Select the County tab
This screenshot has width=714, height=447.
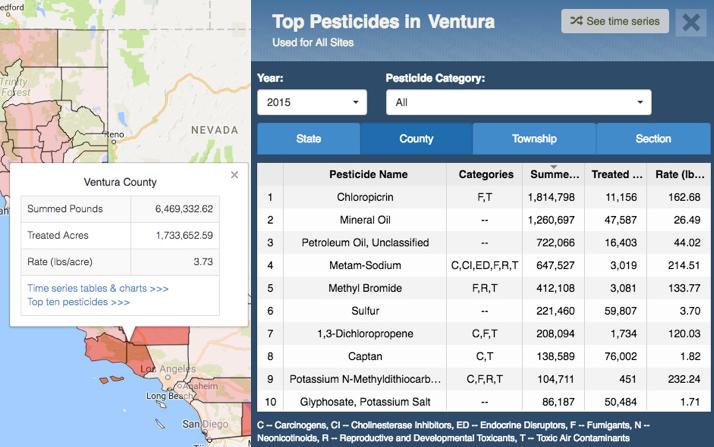(416, 139)
